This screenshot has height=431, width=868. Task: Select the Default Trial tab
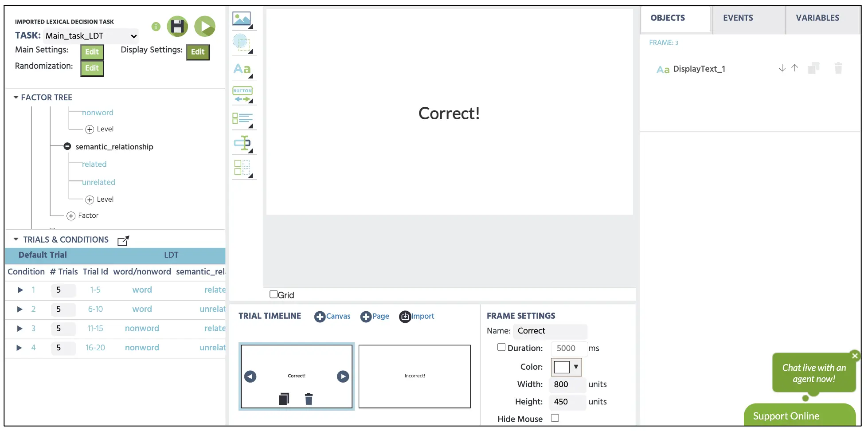click(43, 255)
